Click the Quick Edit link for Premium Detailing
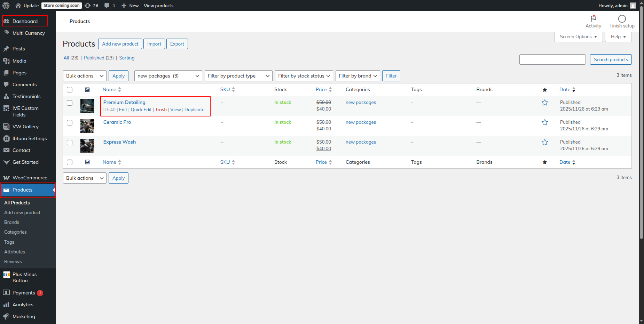The image size is (644, 324). coord(141,110)
